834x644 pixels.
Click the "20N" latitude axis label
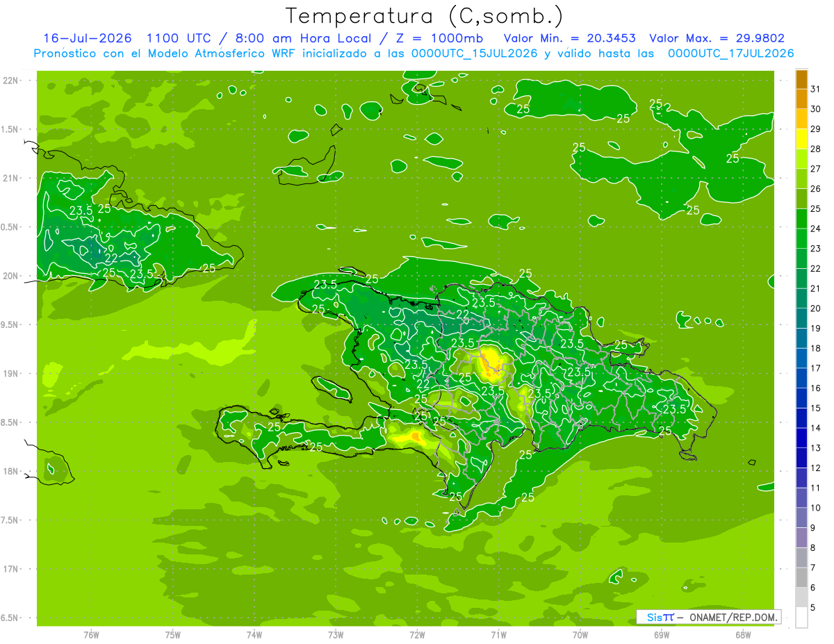click(x=11, y=276)
